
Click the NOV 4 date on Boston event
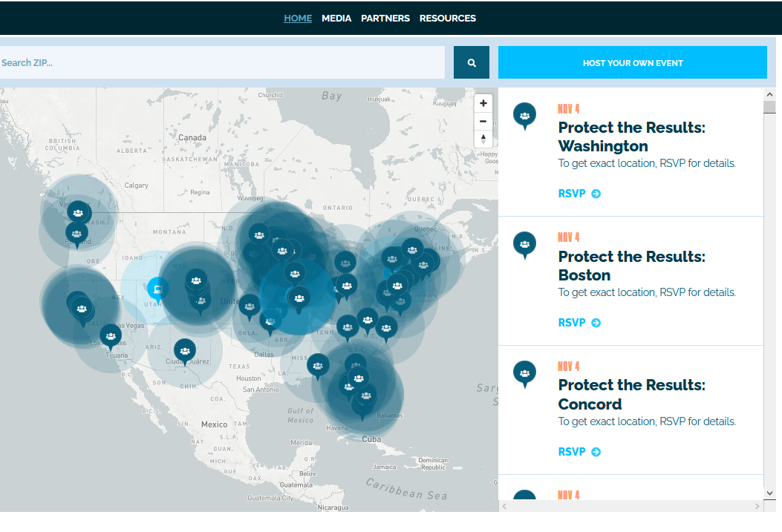point(569,237)
